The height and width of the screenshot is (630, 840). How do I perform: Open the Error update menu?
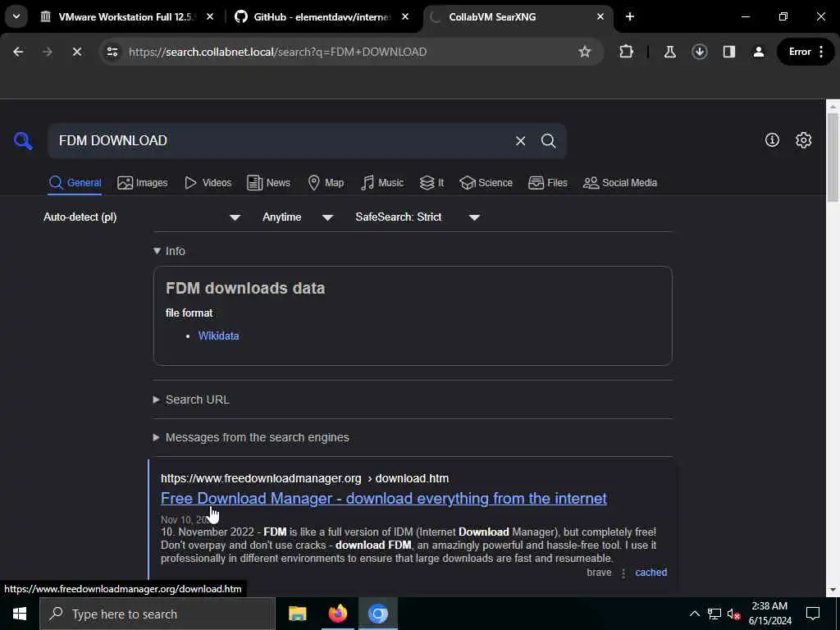(x=806, y=52)
